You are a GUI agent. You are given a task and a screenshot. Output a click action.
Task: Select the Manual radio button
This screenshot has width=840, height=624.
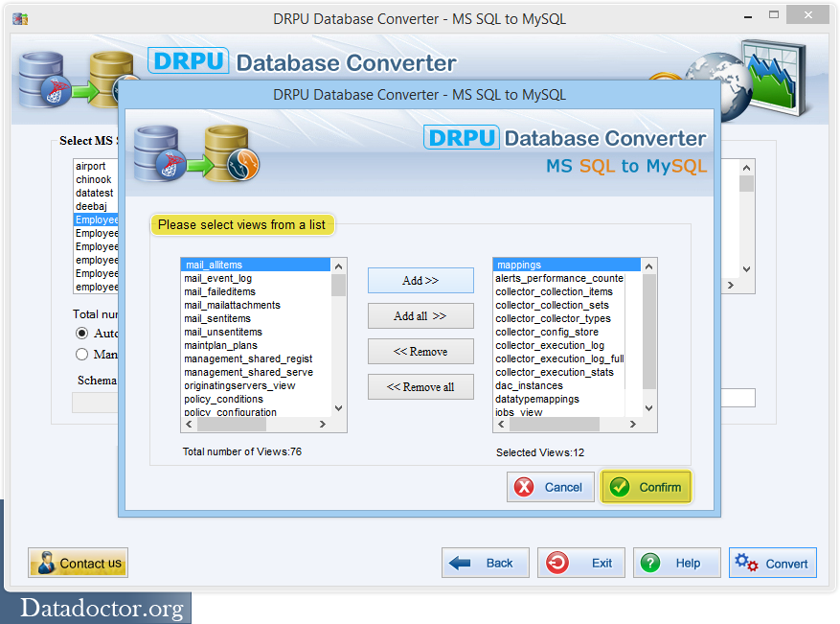click(x=81, y=355)
